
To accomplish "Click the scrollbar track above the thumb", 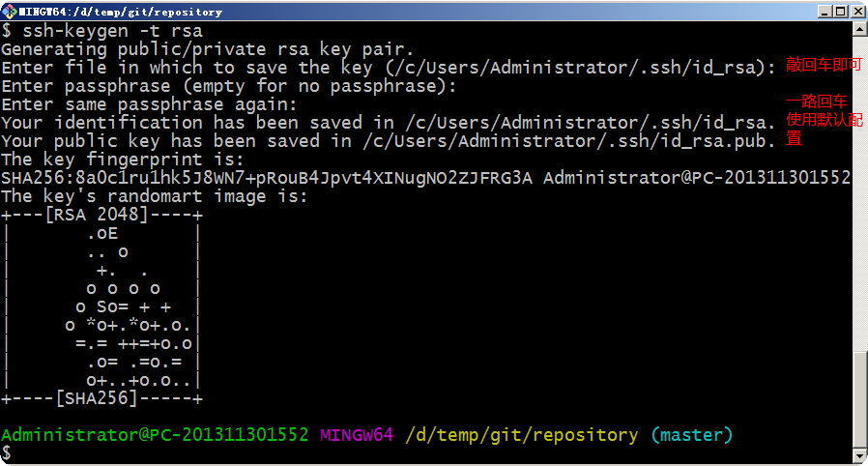I will (x=859, y=193).
